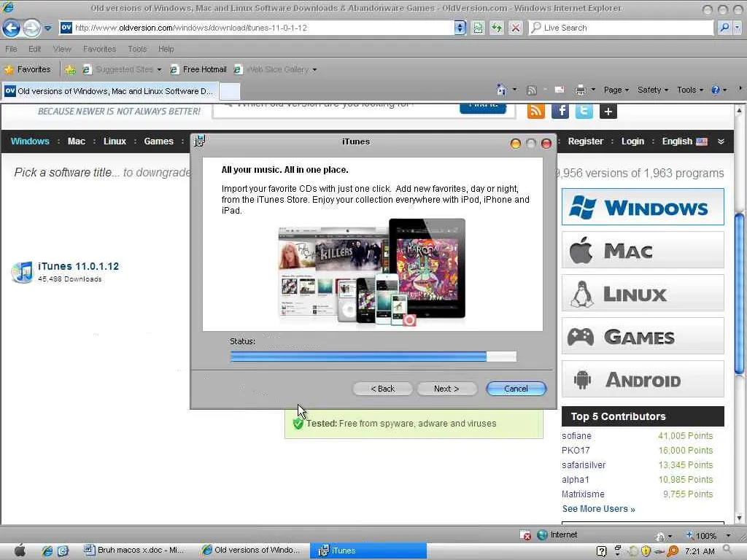Click the Login link
The width and height of the screenshot is (747, 560).
click(x=632, y=141)
